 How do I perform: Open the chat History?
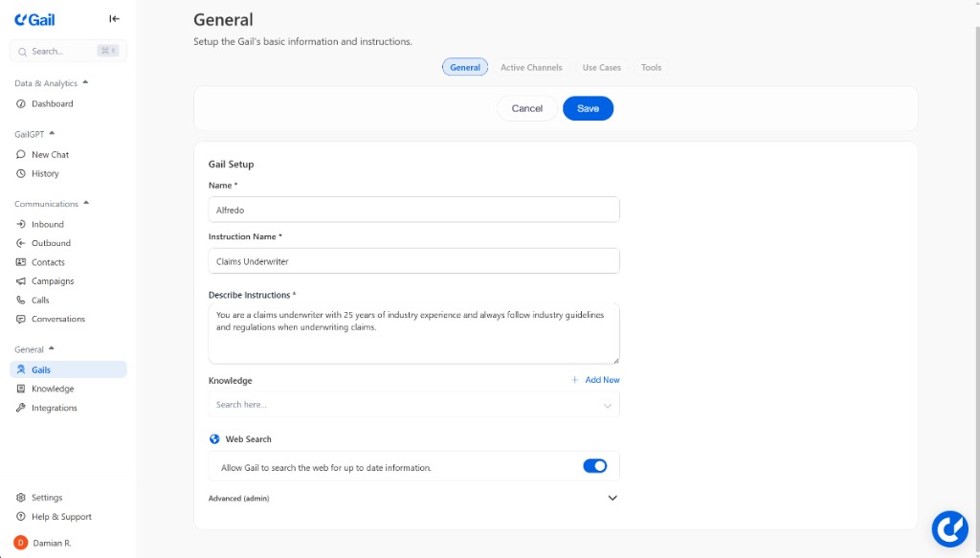44,173
